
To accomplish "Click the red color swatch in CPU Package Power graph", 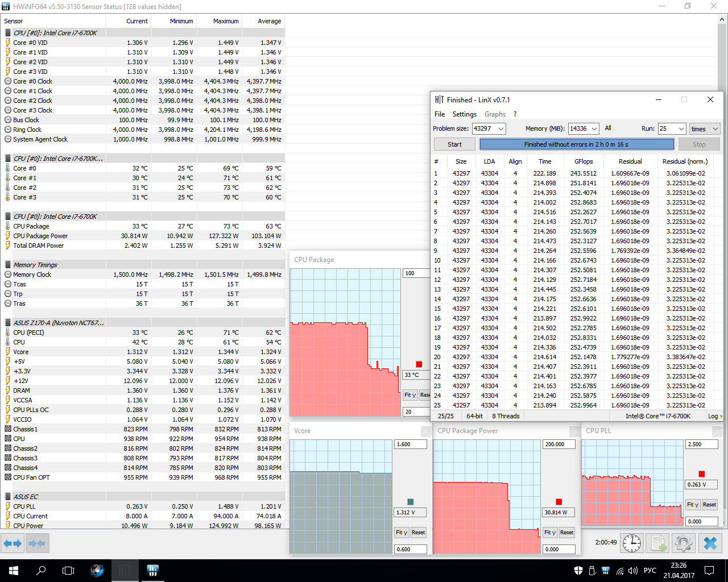I will 559,502.
